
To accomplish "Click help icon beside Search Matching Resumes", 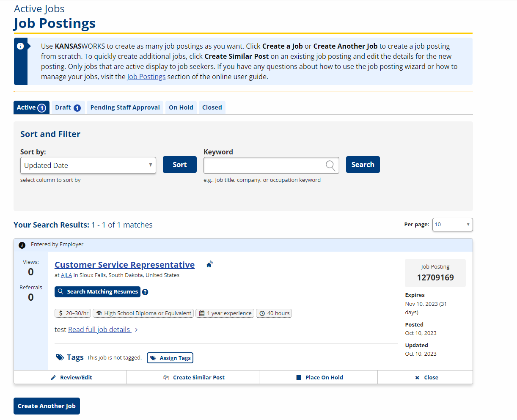I will click(x=145, y=292).
